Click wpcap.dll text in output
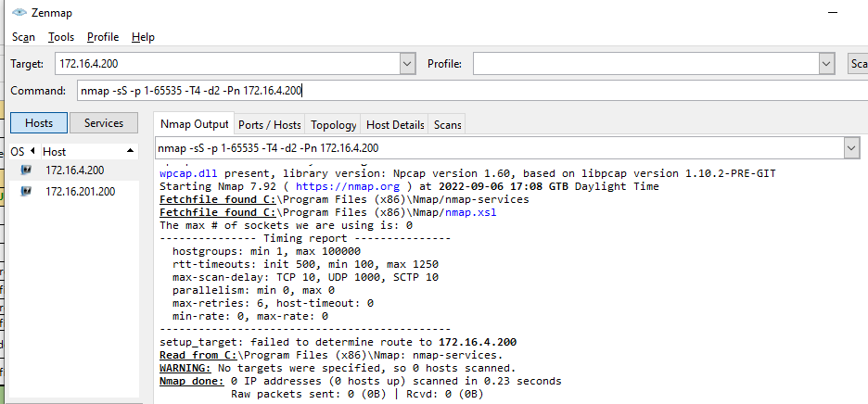Viewport: 868px width, 404px height. (189, 174)
